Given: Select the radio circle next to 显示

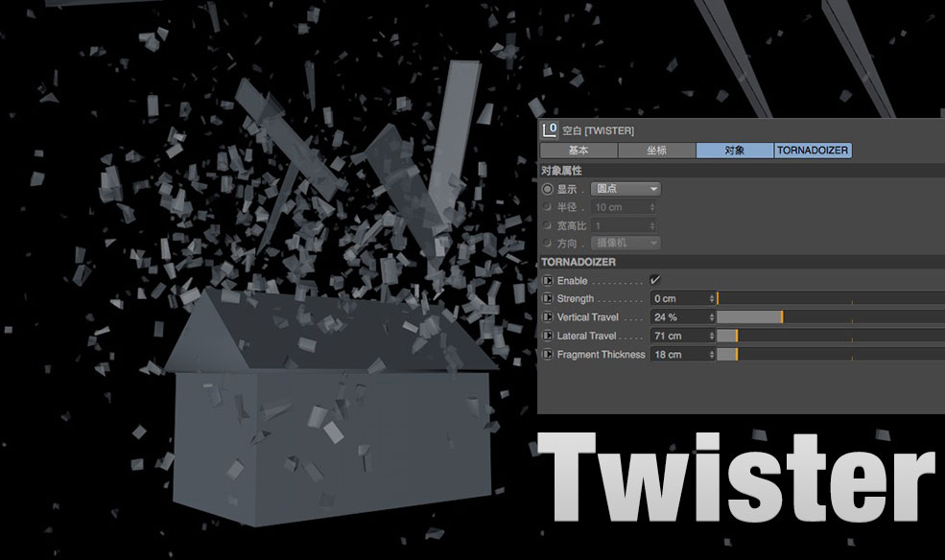Looking at the screenshot, I should pyautogui.click(x=546, y=189).
